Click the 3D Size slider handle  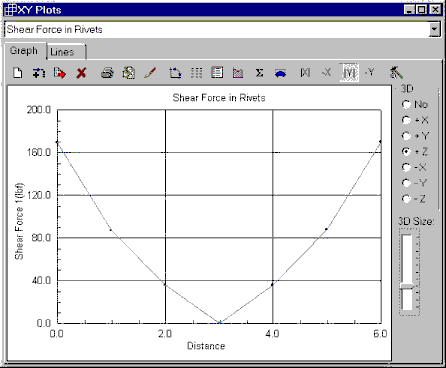tap(407, 286)
